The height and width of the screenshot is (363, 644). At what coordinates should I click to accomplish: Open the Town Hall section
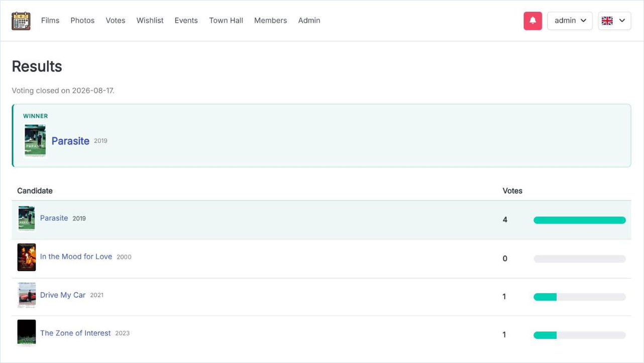click(x=226, y=21)
